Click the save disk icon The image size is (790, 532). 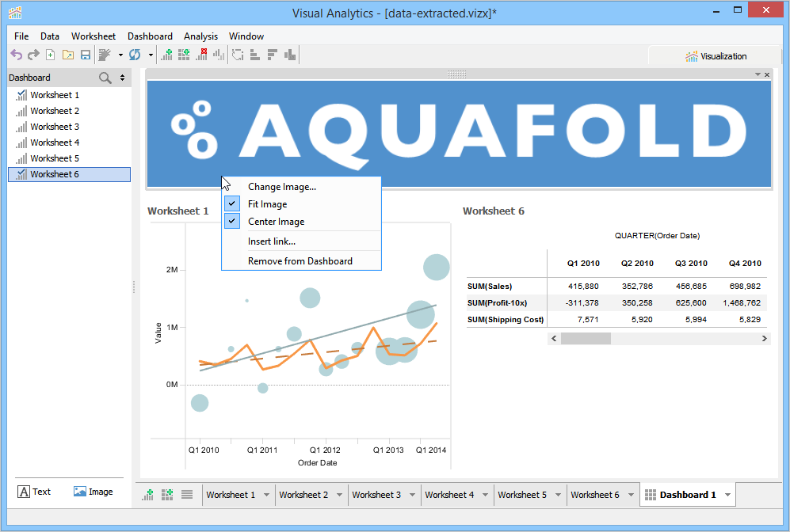[86, 55]
